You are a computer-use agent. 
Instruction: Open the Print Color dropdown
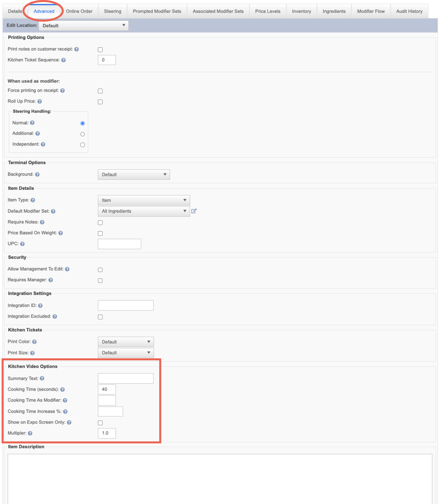point(126,342)
